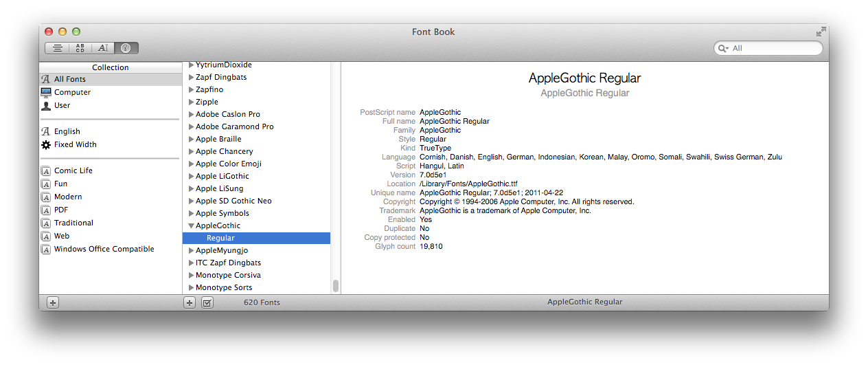Select the YytriumDioxide font
Image resolution: width=868 pixels, height=365 pixels.
point(256,65)
